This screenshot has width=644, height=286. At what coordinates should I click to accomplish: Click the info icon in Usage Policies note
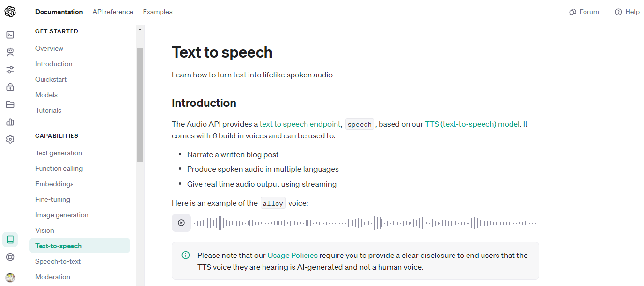point(186,255)
